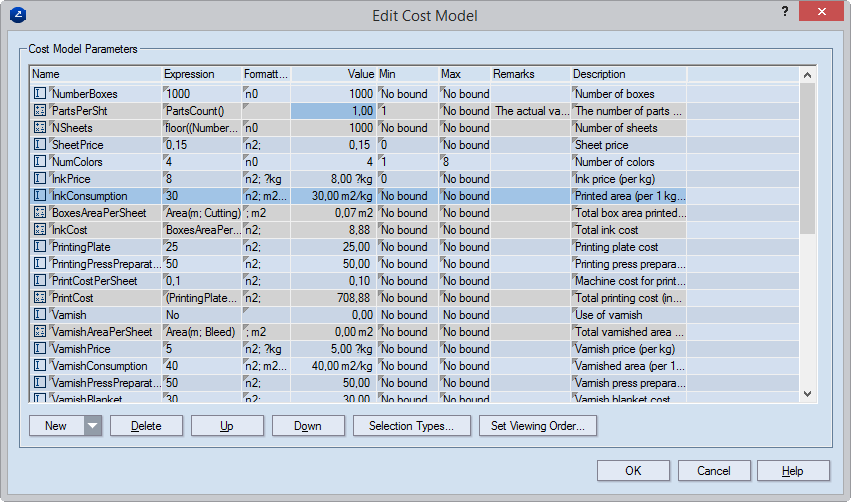Click the calculated icon beside PrintCost
The height and width of the screenshot is (502, 851).
tap(40, 297)
